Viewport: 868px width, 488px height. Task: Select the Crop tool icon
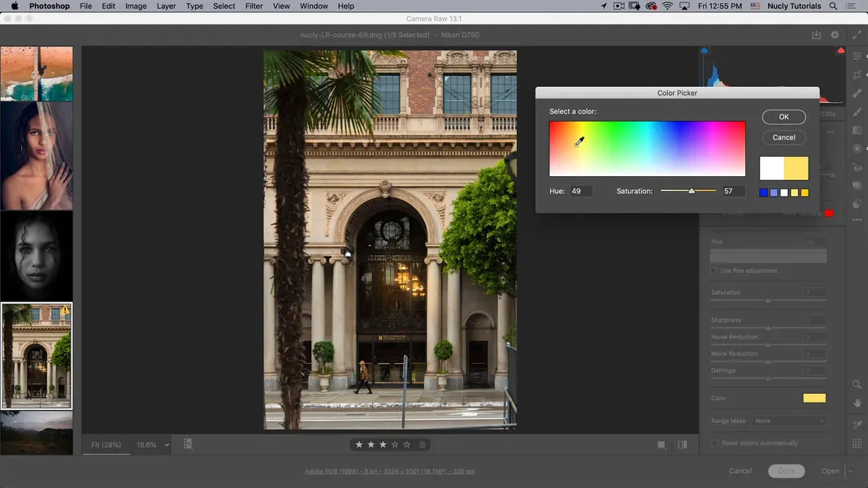(857, 75)
